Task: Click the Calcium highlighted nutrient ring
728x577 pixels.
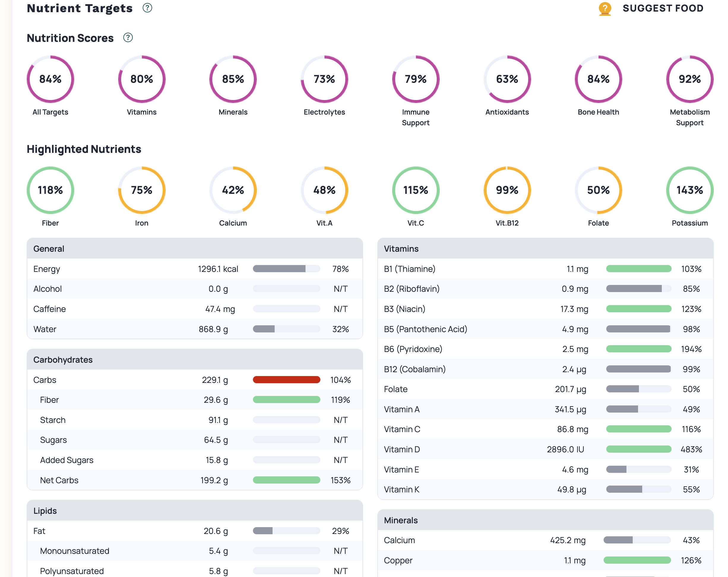Action: 233,190
